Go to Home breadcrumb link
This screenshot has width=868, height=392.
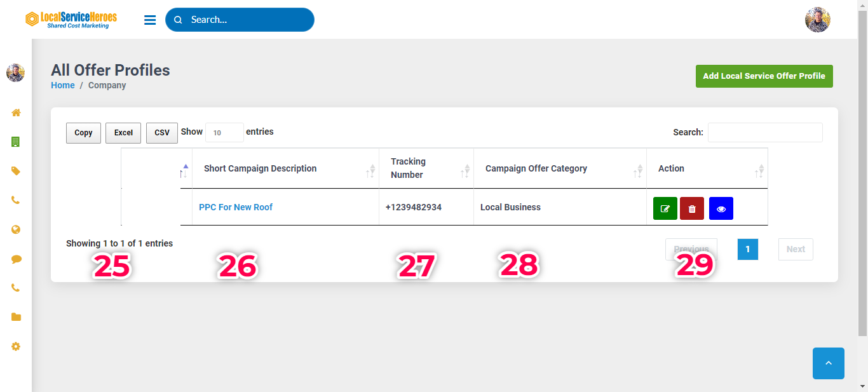click(63, 85)
